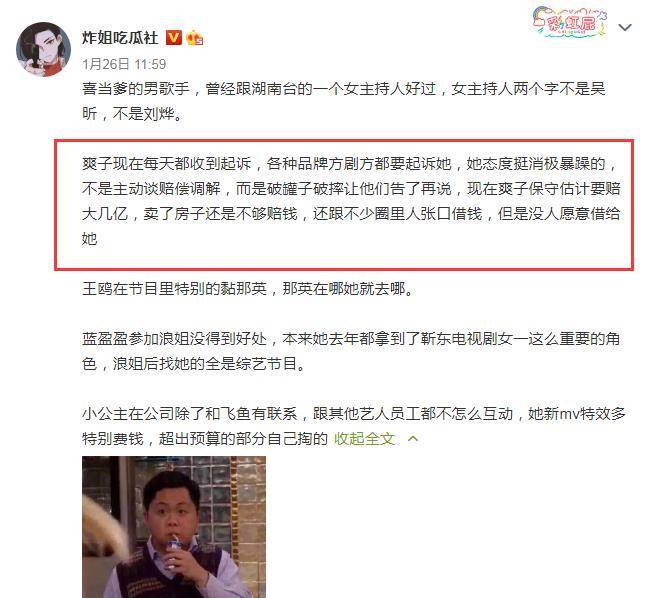Click the line about 王鸥 and 那英
The width and height of the screenshot is (649, 598).
pos(248,288)
